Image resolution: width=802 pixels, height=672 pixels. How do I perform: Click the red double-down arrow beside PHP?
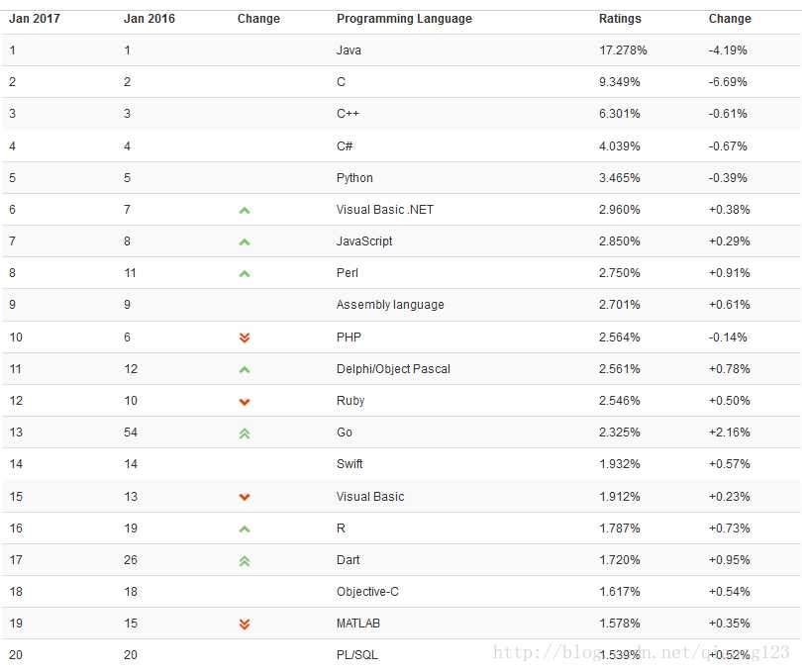[245, 337]
